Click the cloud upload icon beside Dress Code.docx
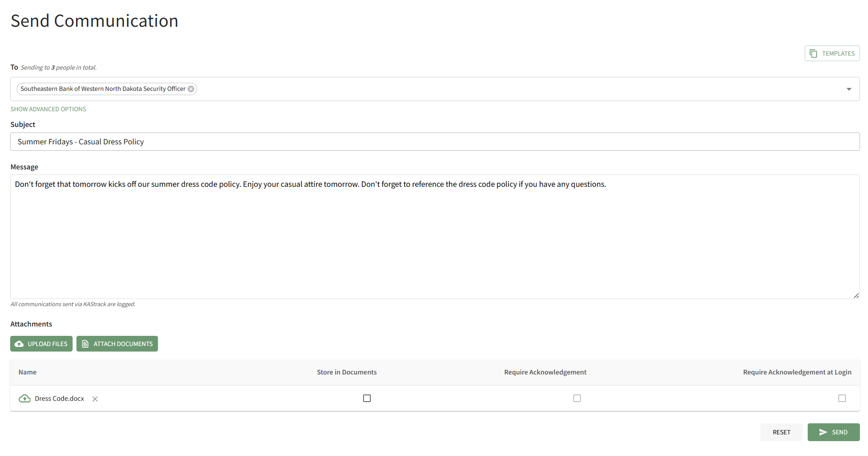 point(25,398)
